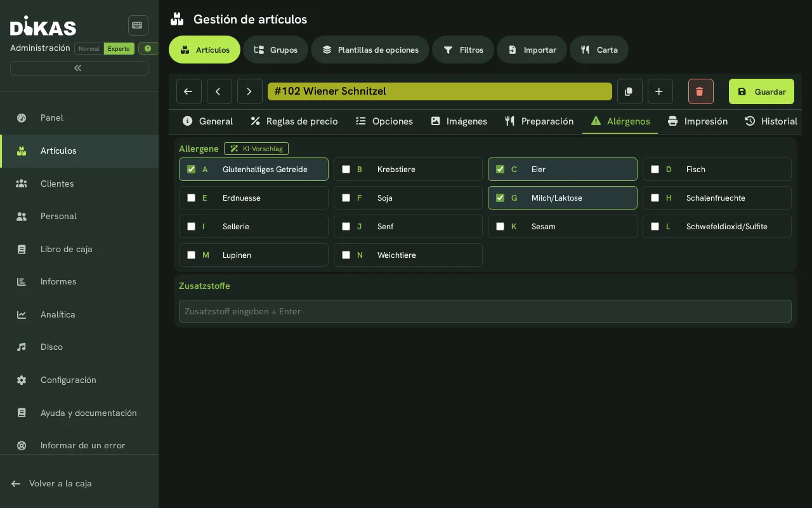This screenshot has height=508, width=812.
Task: Click the green help question-mark badge
Action: [x=148, y=48]
